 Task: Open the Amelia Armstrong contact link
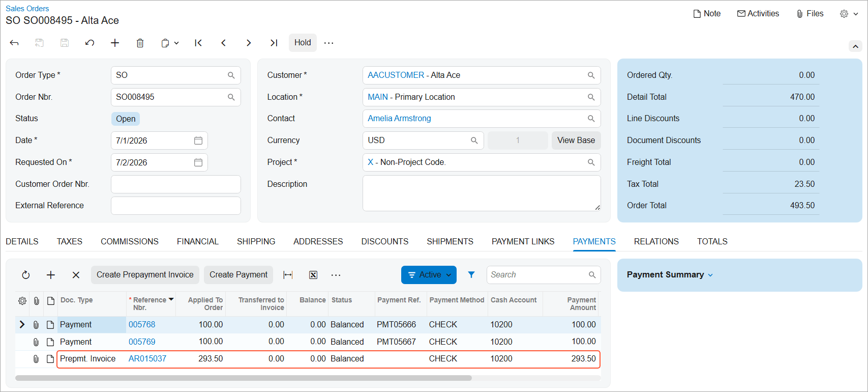pyautogui.click(x=399, y=119)
